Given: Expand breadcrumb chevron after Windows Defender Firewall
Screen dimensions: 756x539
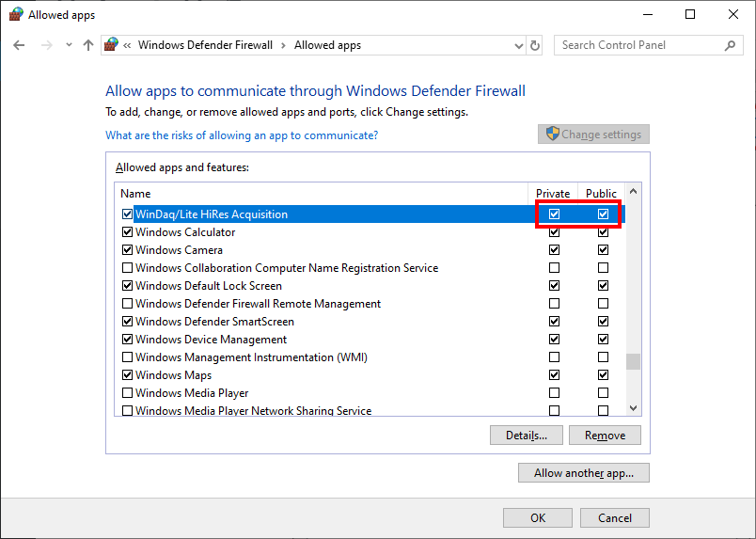Looking at the screenshot, I should point(284,45).
